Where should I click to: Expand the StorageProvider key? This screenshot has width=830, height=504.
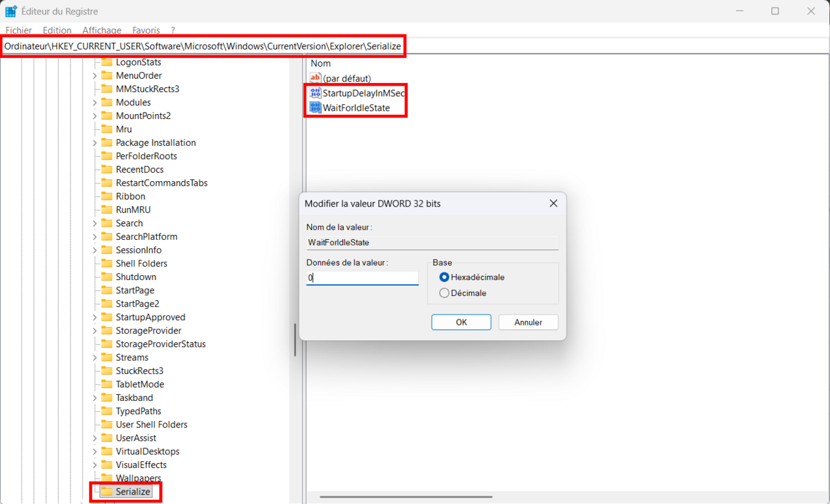[95, 330]
